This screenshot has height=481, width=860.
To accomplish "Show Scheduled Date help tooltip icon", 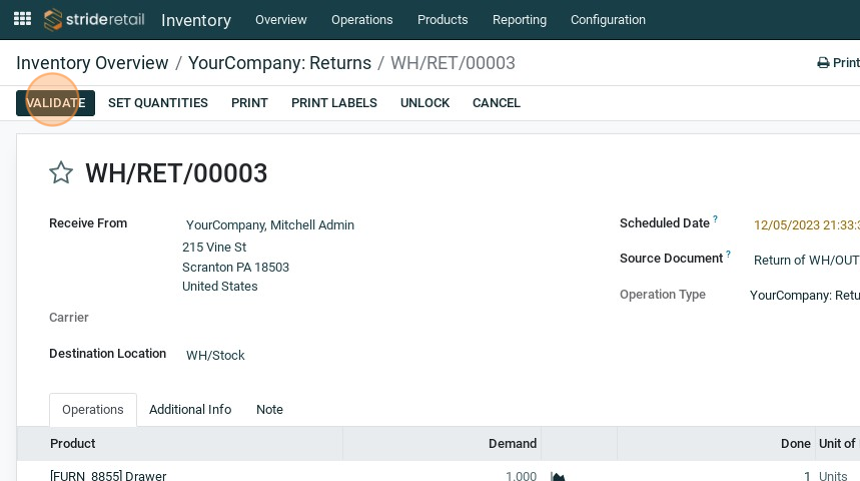I will tap(715, 219).
